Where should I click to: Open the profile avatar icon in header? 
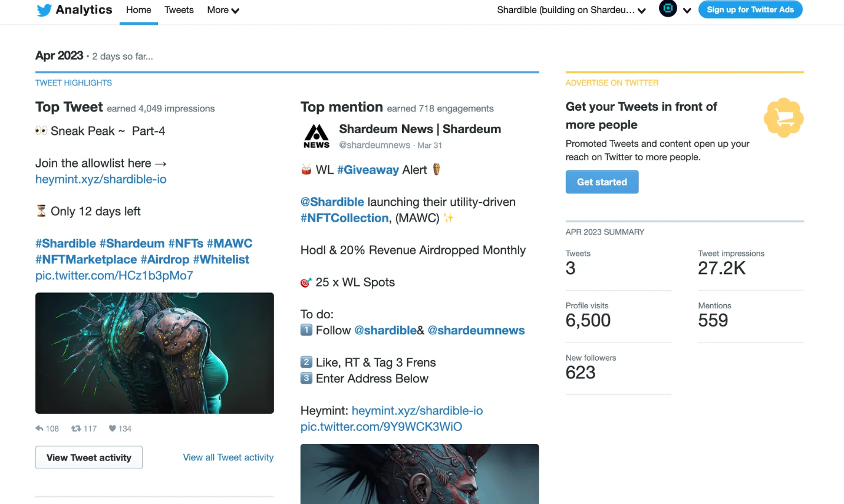coord(668,9)
